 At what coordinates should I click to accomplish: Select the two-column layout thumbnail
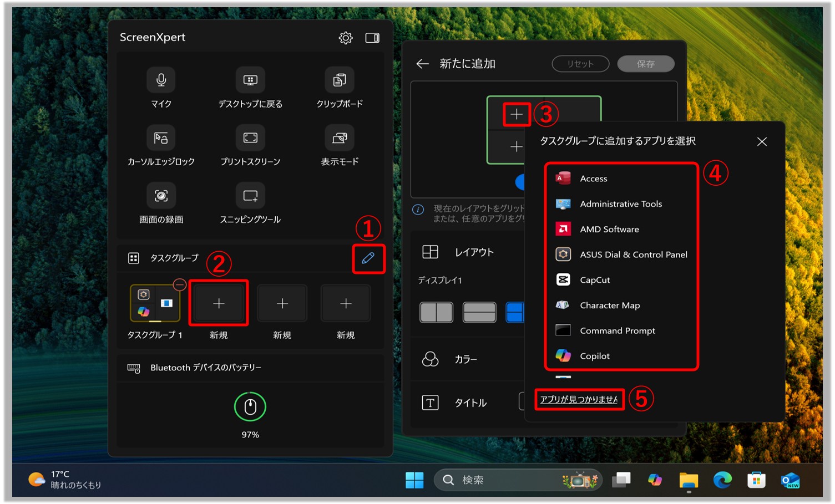pyautogui.click(x=437, y=313)
